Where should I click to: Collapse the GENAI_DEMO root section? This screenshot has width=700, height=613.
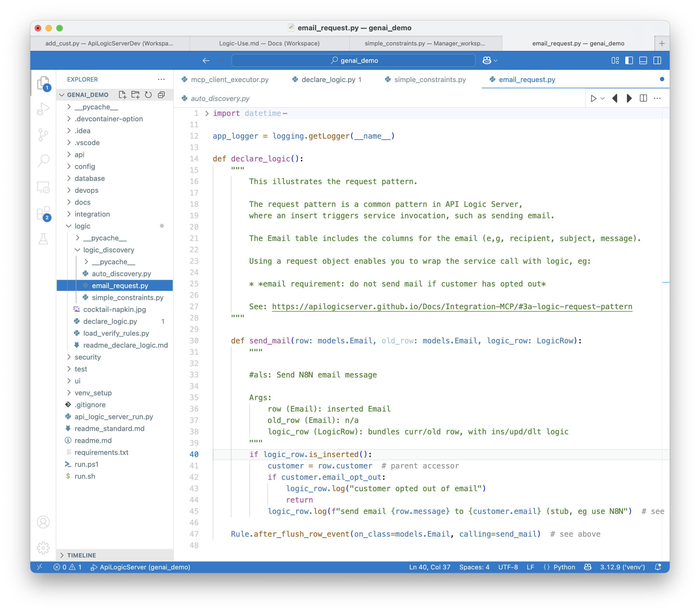(61, 95)
